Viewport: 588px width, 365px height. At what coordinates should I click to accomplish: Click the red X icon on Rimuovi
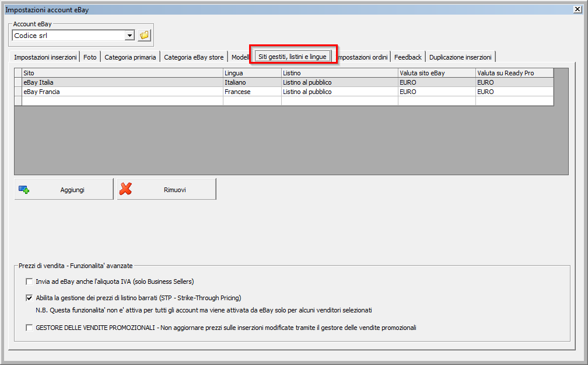pyautogui.click(x=125, y=189)
